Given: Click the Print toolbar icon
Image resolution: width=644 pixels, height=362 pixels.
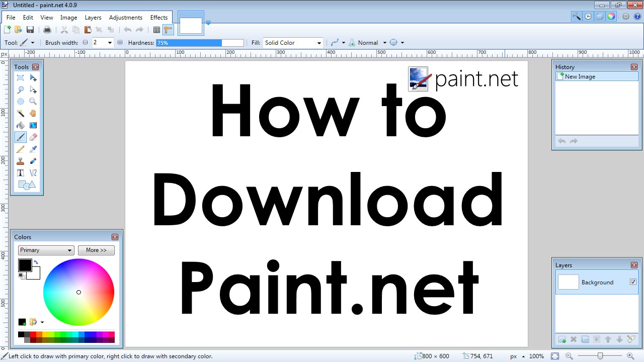Looking at the screenshot, I should pyautogui.click(x=47, y=30).
